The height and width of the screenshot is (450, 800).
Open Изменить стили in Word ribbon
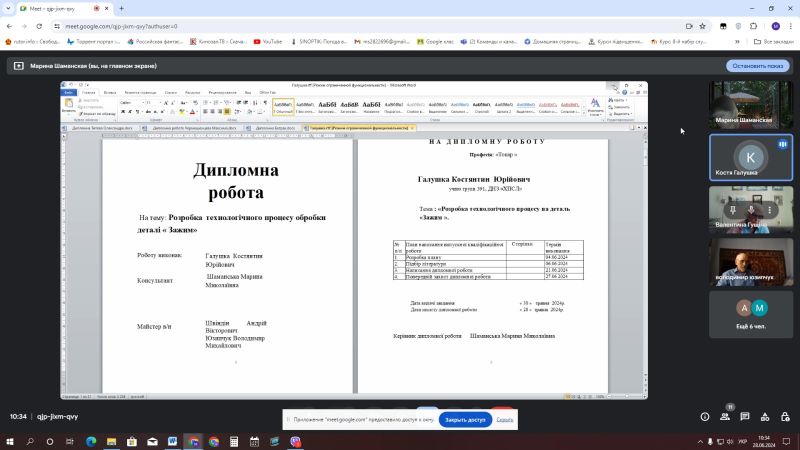(595, 107)
